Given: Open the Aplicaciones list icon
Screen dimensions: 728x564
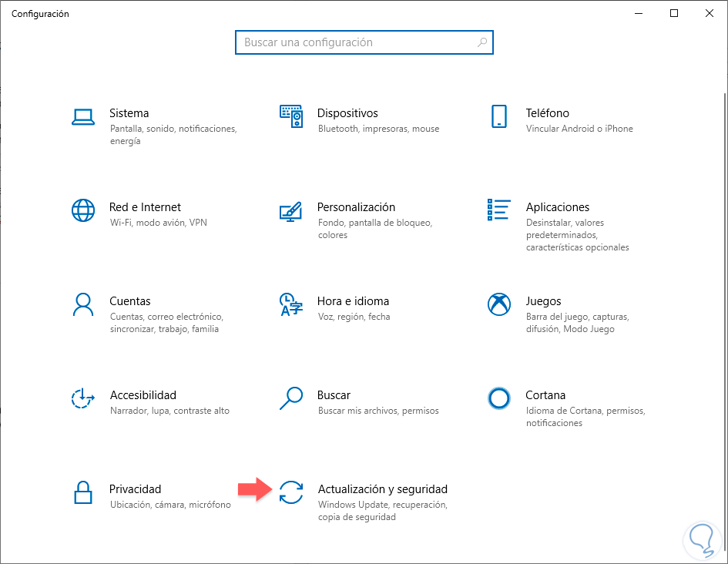Looking at the screenshot, I should click(499, 210).
